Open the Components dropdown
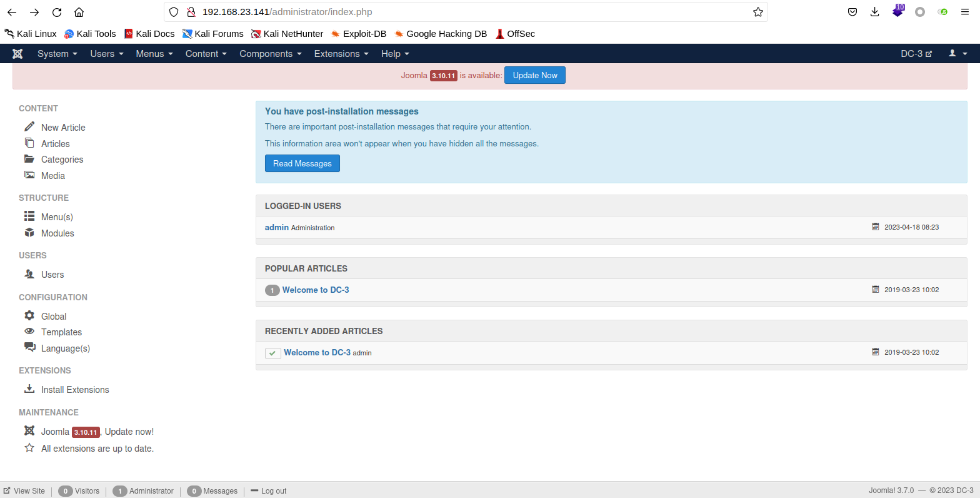This screenshot has width=980, height=498. pos(271,54)
